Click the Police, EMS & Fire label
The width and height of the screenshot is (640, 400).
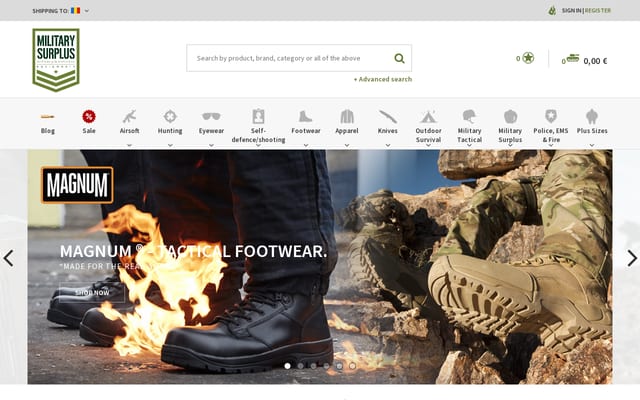551,136
